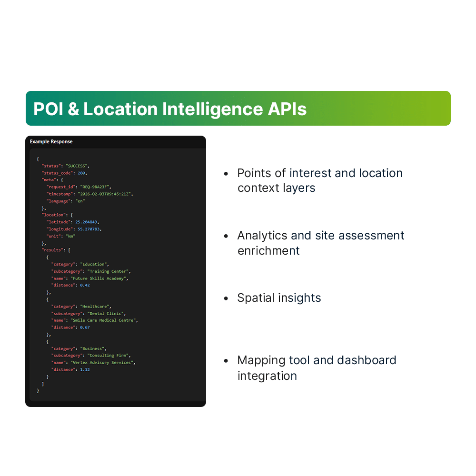Select "Mapping tool and dashboard integration" bullet
Image resolution: width=476 pixels, height=476 pixels.
pyautogui.click(x=317, y=368)
